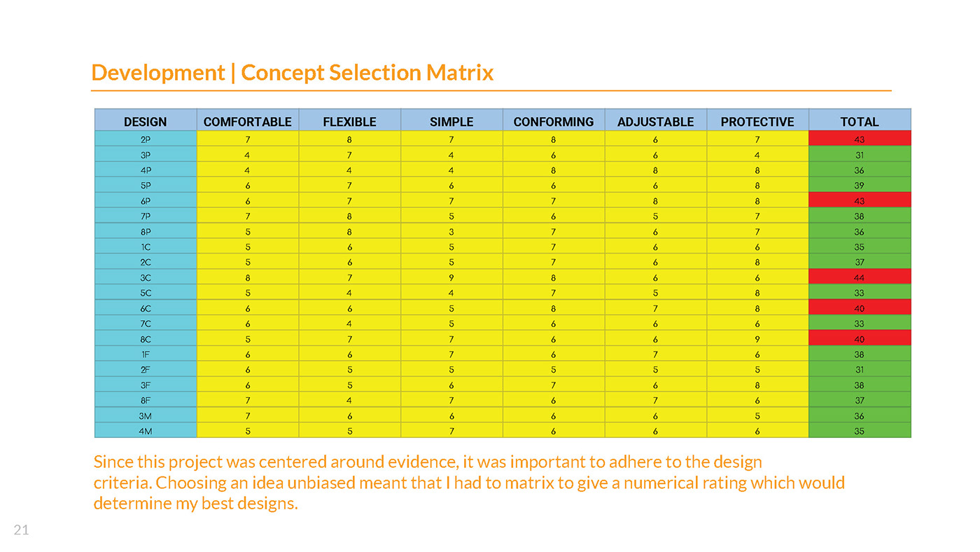The width and height of the screenshot is (980, 552).
Task: Click the PROTECTIVE column header
Action: [x=757, y=121]
